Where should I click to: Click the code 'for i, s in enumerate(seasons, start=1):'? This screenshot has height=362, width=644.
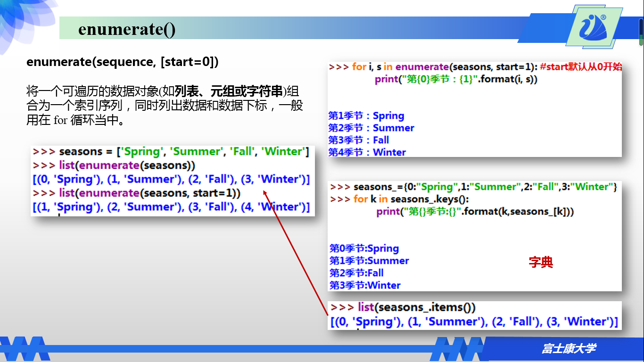click(x=445, y=67)
